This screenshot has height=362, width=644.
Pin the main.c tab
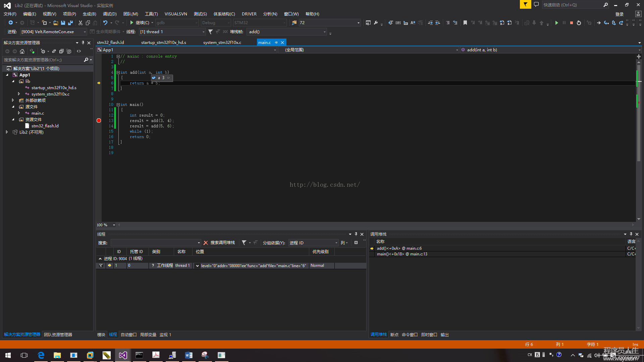[276, 43]
